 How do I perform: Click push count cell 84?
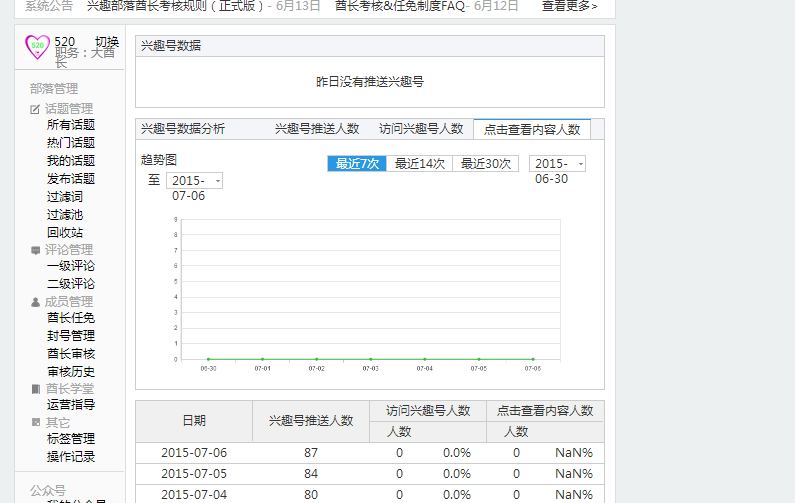pos(311,474)
